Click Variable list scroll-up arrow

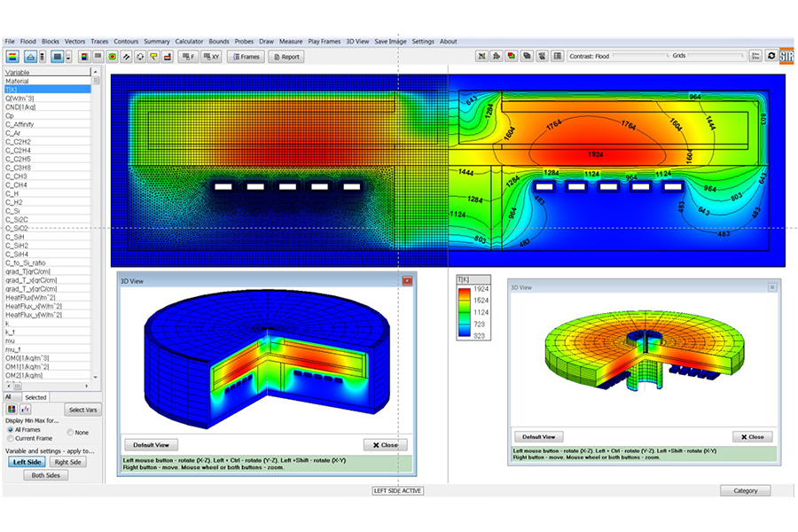click(x=97, y=72)
